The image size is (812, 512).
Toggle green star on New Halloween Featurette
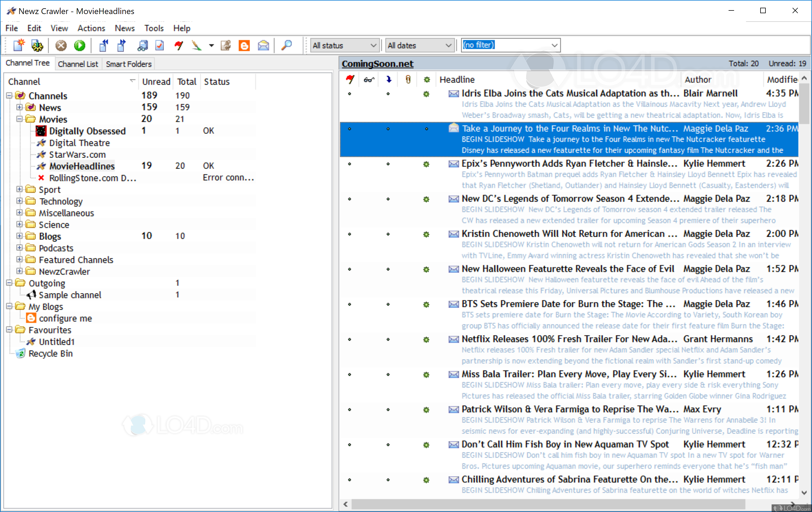[426, 269]
